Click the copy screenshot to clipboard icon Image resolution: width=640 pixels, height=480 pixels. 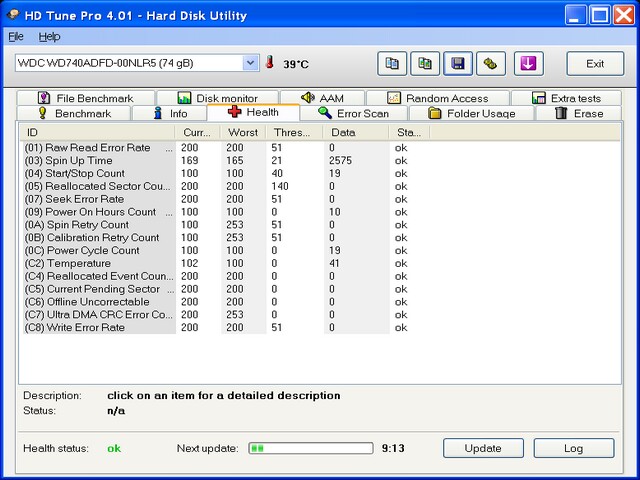click(425, 64)
